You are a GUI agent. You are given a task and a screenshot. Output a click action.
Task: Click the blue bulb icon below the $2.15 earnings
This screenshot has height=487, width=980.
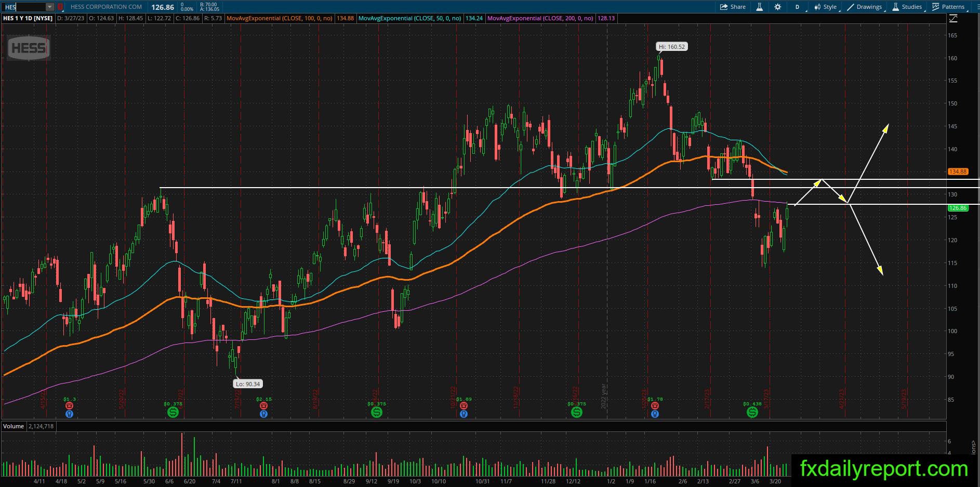(x=263, y=414)
